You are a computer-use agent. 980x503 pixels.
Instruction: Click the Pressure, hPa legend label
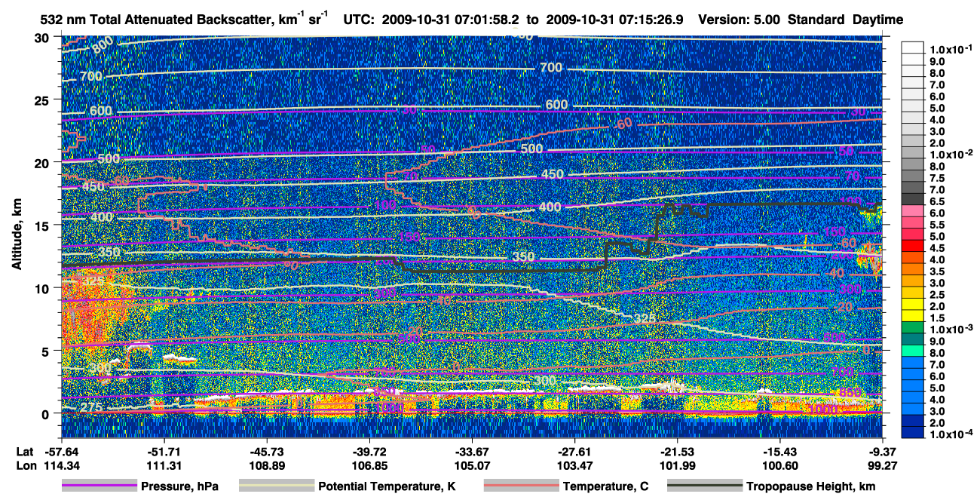[180, 487]
